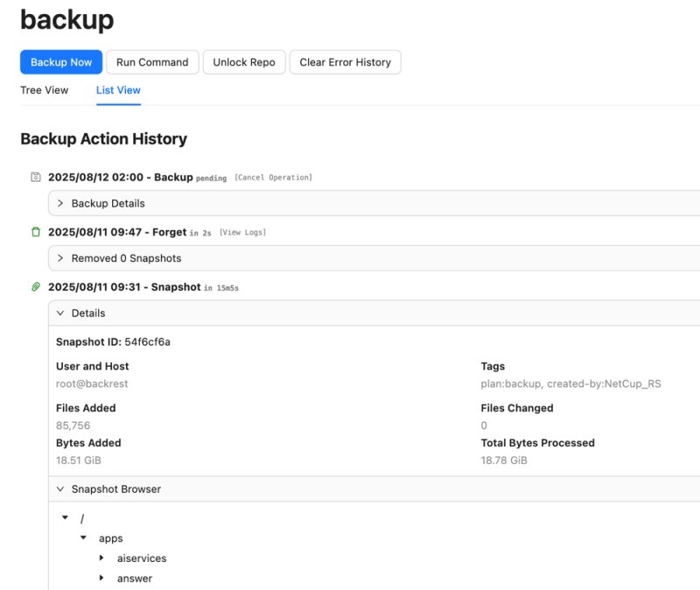Image resolution: width=700 pixels, height=590 pixels.
Task: Click Snapshot ID 54f6cf6a text
Action: pos(113,342)
